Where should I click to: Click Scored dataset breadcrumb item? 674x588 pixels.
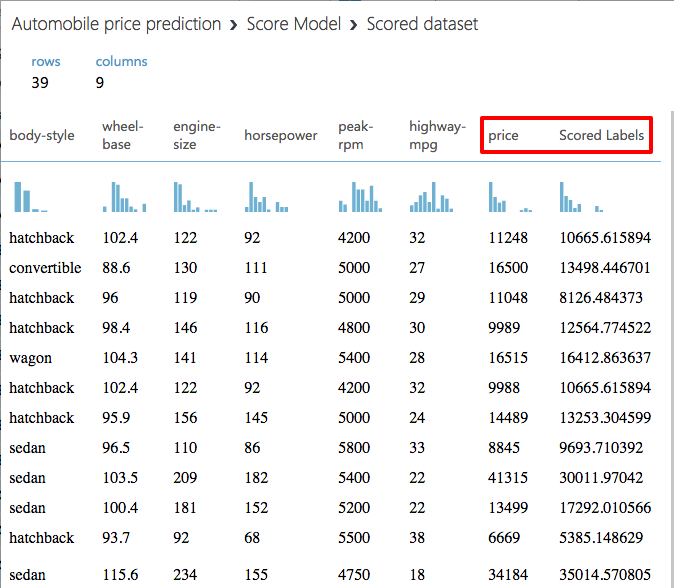tap(422, 24)
